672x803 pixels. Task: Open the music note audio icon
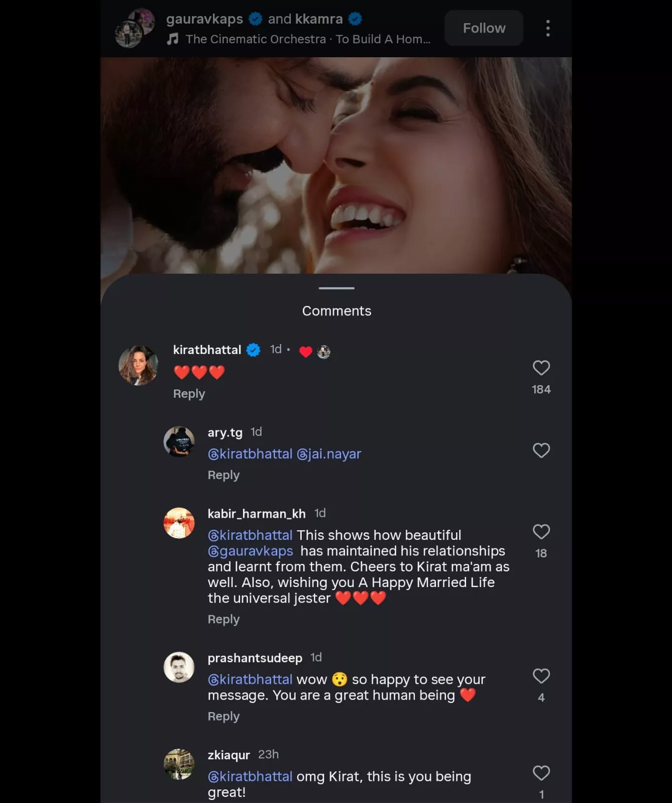click(x=173, y=39)
